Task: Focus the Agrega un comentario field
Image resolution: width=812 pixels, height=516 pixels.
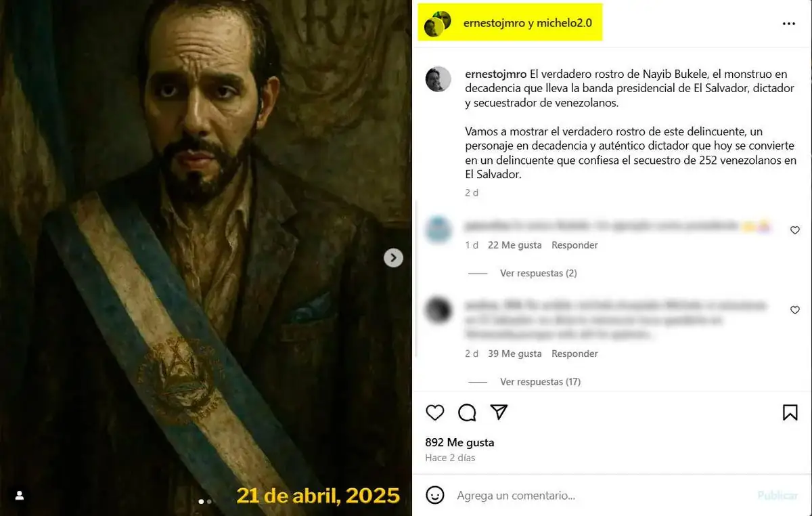Action: coord(602,496)
